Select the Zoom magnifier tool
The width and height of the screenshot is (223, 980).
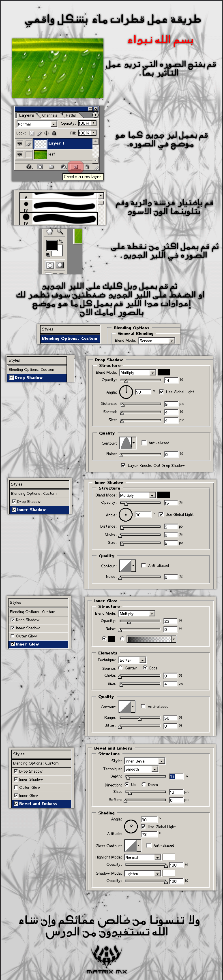click(x=60, y=232)
